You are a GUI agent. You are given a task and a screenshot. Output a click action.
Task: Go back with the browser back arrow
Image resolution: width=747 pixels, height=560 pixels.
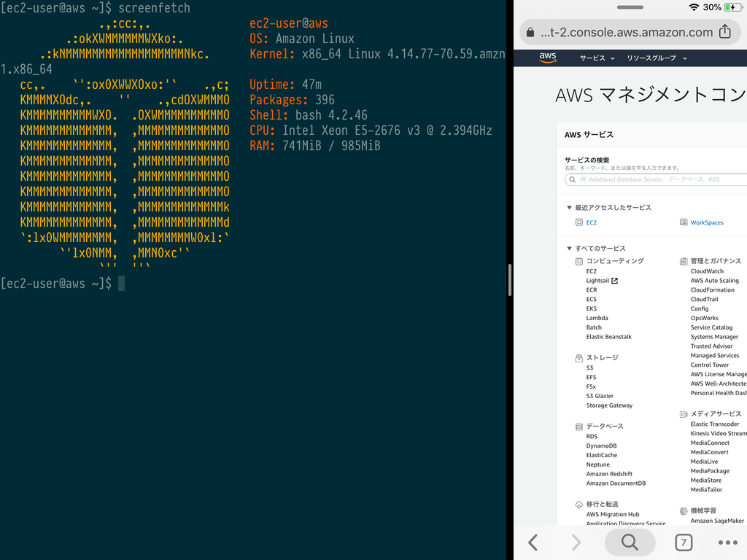(533, 542)
